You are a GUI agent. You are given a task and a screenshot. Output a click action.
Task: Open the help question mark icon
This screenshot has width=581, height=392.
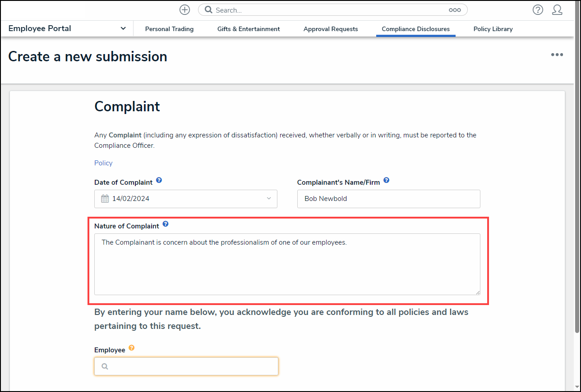coord(538,10)
